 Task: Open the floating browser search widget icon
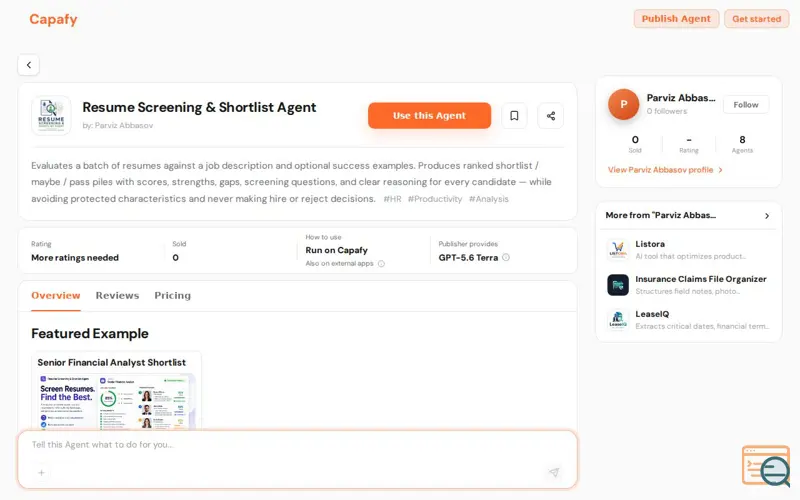[x=767, y=466]
